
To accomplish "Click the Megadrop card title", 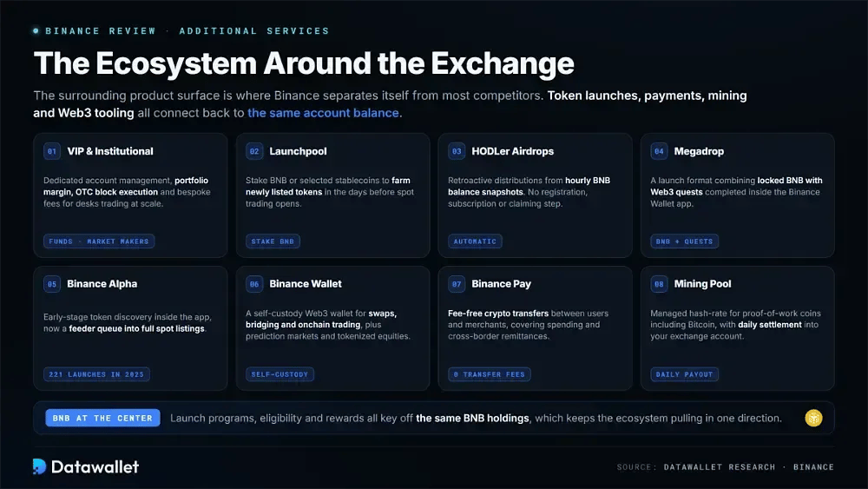I will click(x=699, y=151).
